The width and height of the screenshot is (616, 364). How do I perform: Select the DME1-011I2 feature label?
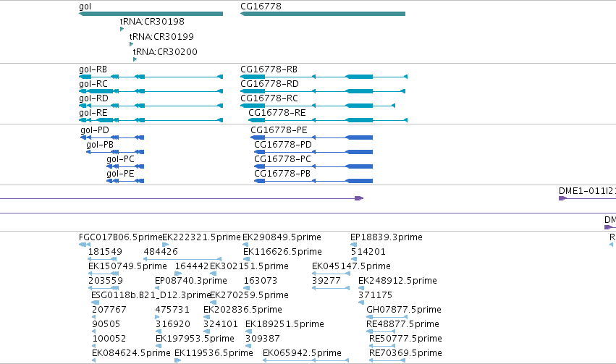click(587, 191)
